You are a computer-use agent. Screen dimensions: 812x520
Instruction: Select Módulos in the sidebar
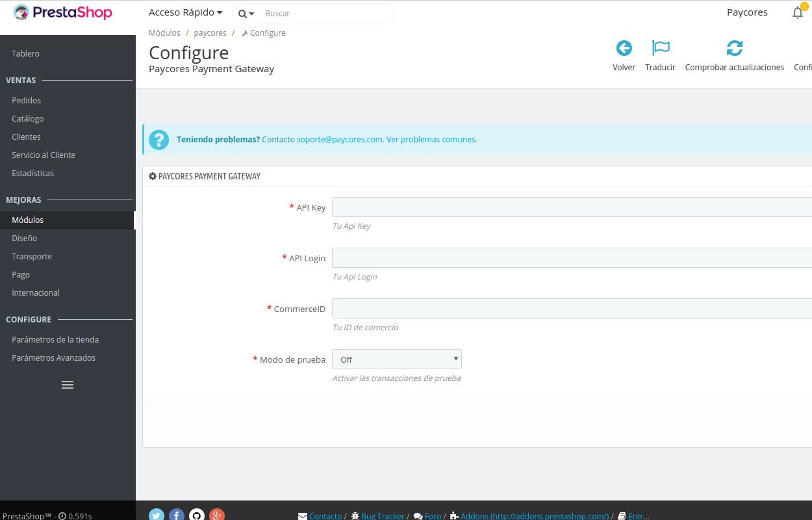(x=68, y=220)
